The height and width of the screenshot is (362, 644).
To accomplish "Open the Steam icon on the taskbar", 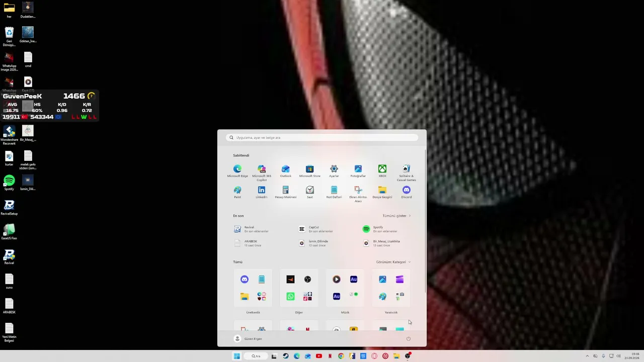I will [285, 356].
